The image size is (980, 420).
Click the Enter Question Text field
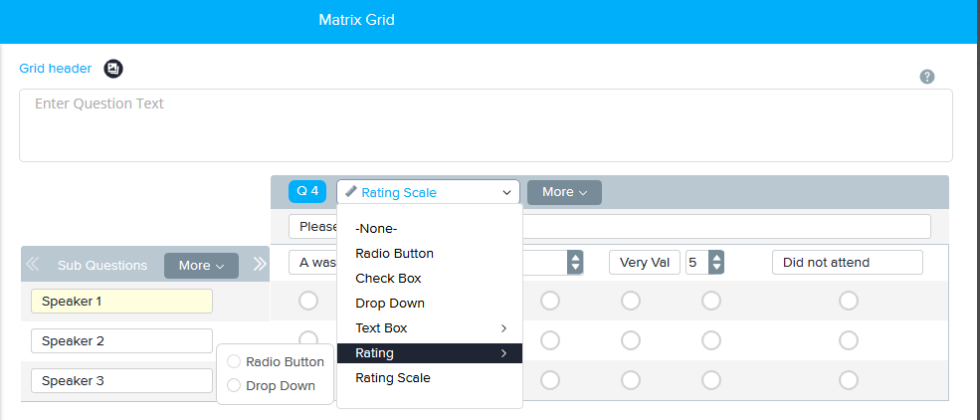pos(486,125)
